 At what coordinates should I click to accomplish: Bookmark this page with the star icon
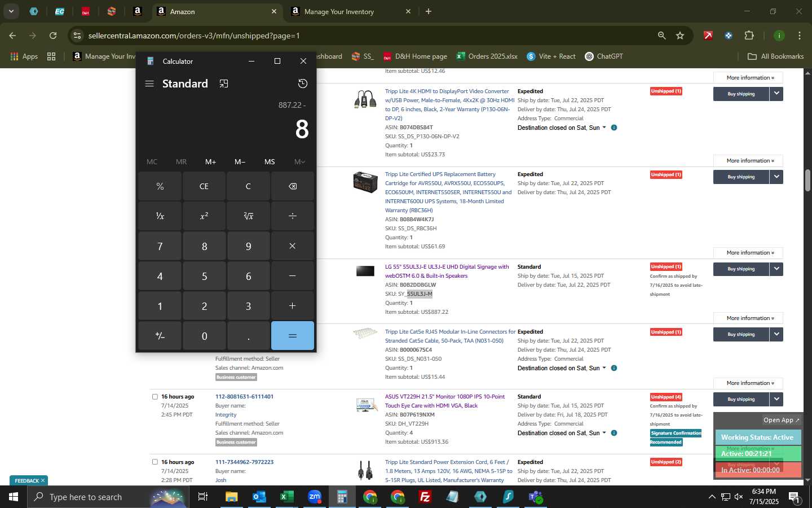pyautogui.click(x=680, y=36)
